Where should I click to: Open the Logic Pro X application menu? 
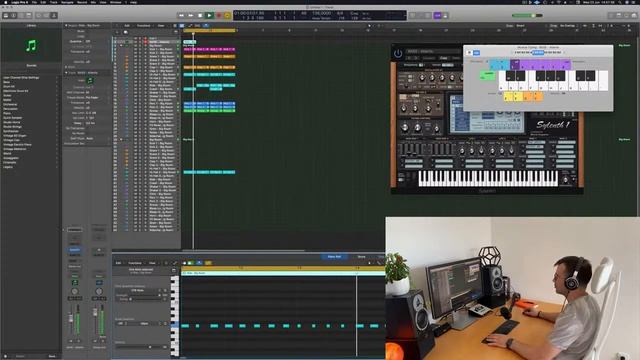point(20,2)
